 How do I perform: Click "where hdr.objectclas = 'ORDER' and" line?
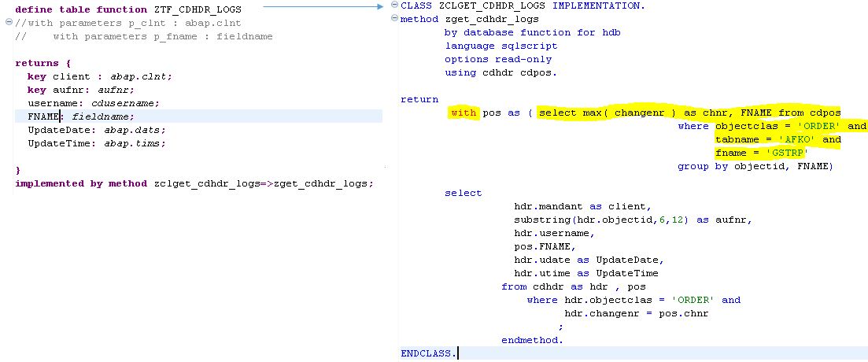633,300
